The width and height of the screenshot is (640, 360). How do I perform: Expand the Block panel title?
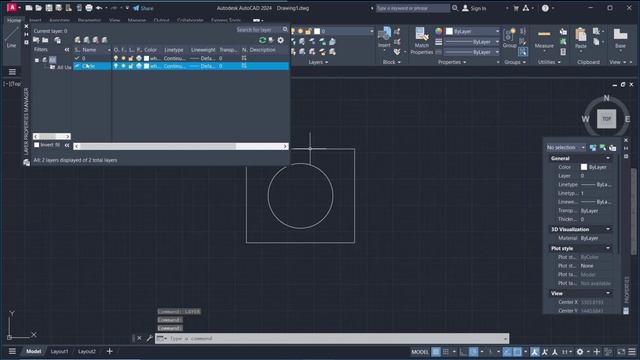coord(391,62)
